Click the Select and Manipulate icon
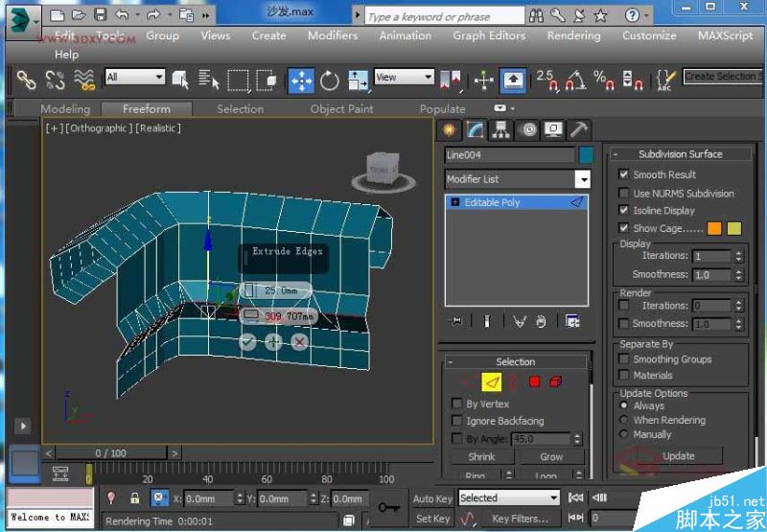The height and width of the screenshot is (532, 767). pos(484,81)
